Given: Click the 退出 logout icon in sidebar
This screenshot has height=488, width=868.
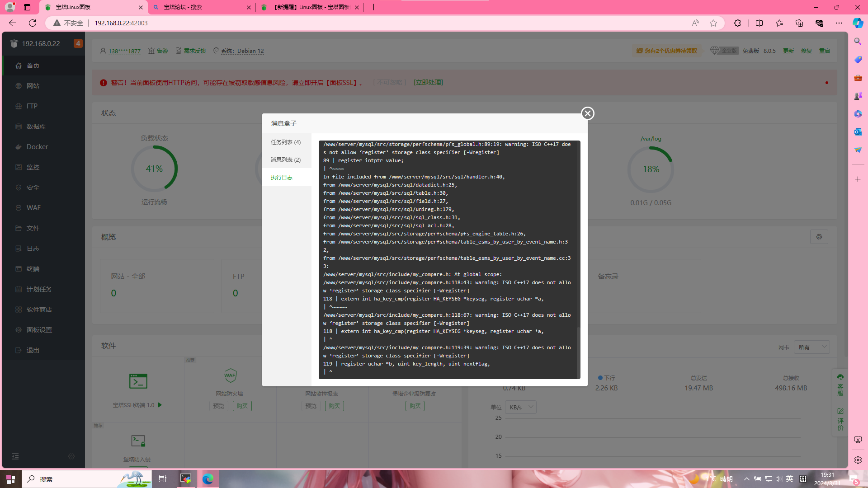Looking at the screenshot, I should [x=19, y=350].
